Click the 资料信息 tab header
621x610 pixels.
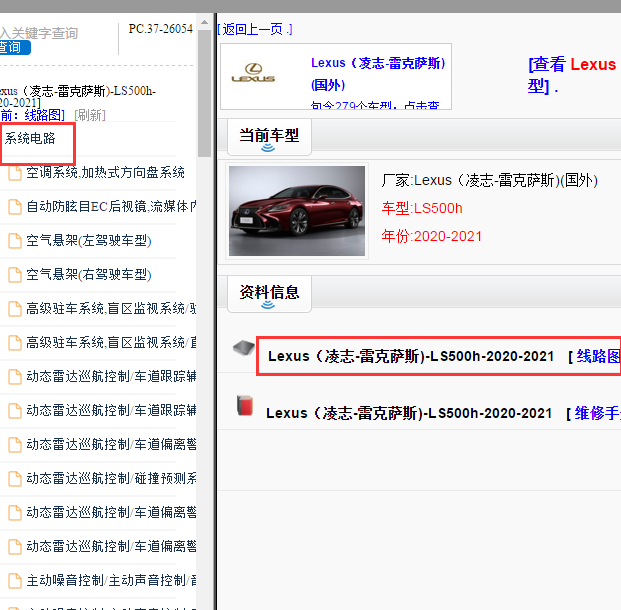coord(269,294)
